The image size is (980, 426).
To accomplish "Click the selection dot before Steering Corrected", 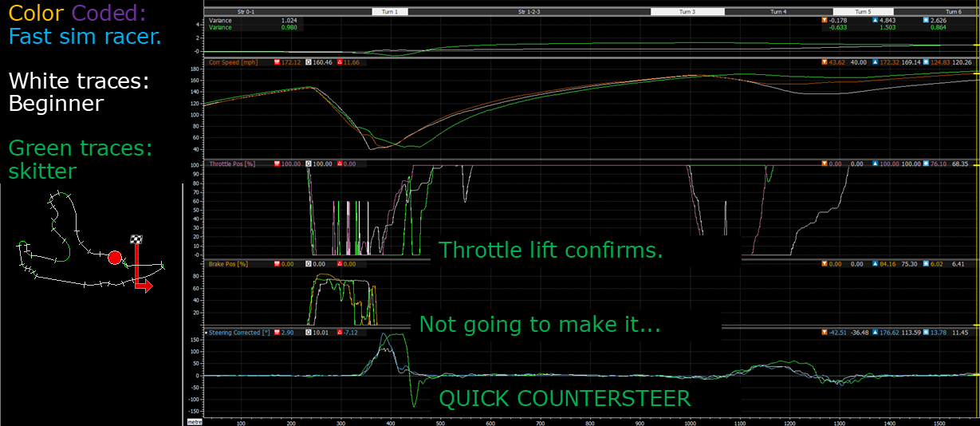I will coord(207,332).
